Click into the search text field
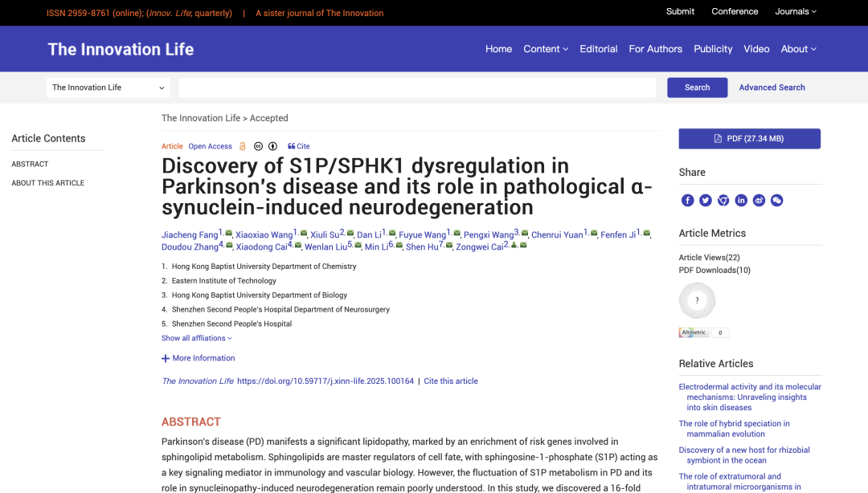 point(416,88)
